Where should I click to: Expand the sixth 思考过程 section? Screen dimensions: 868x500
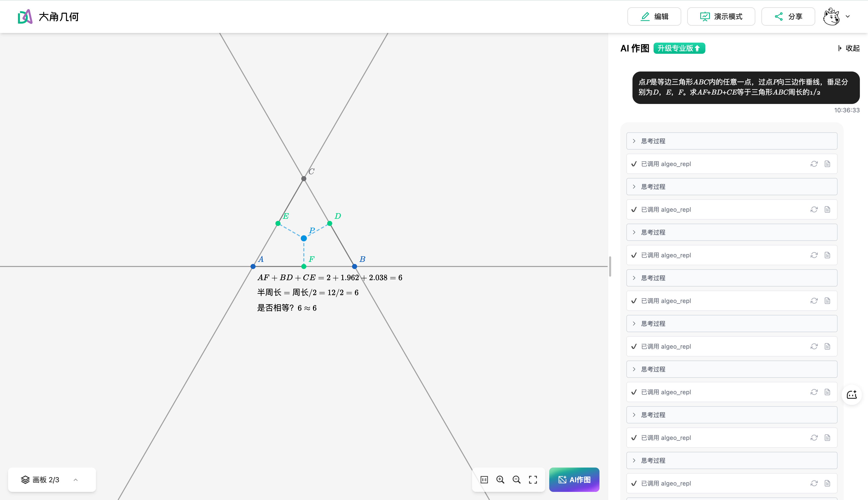click(731, 369)
